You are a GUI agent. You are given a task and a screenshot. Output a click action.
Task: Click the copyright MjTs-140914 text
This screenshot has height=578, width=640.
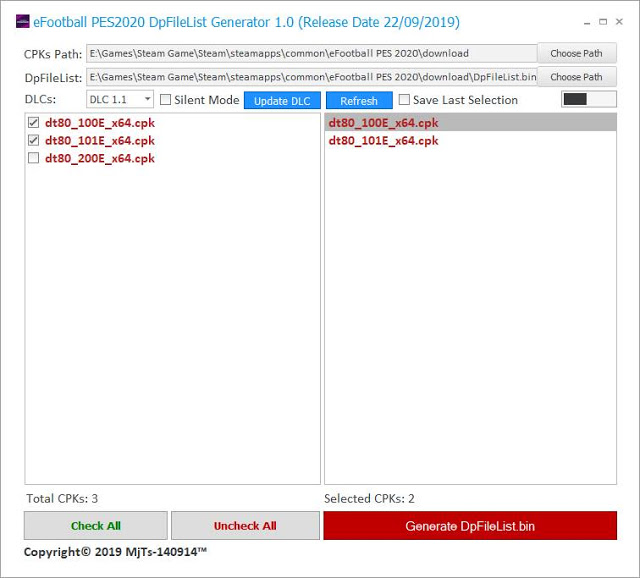(115, 552)
